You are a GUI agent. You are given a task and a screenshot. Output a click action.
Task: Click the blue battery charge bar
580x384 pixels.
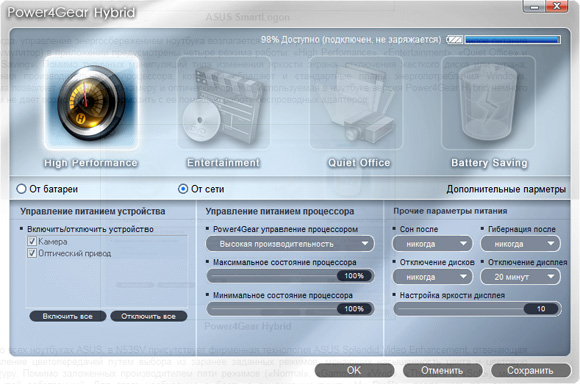pyautogui.click(x=513, y=40)
